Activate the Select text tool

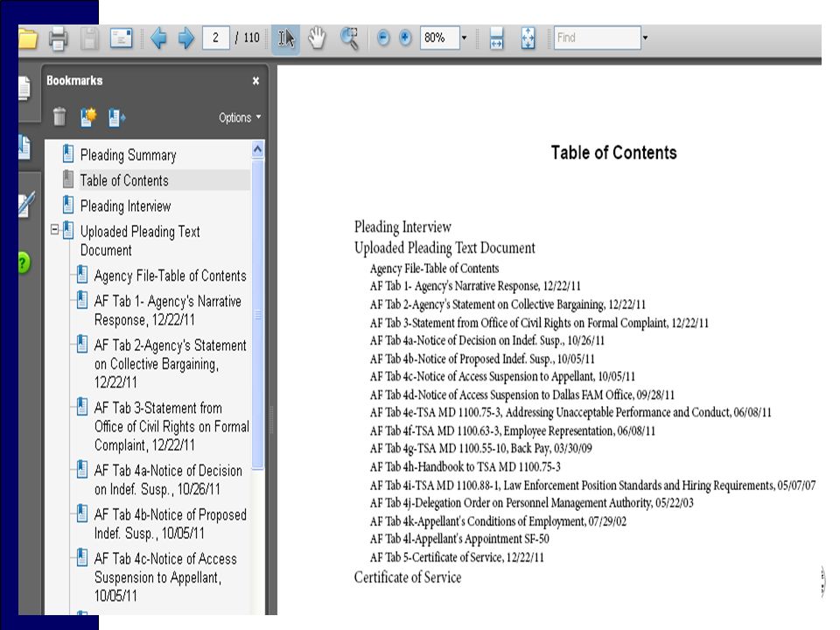286,38
